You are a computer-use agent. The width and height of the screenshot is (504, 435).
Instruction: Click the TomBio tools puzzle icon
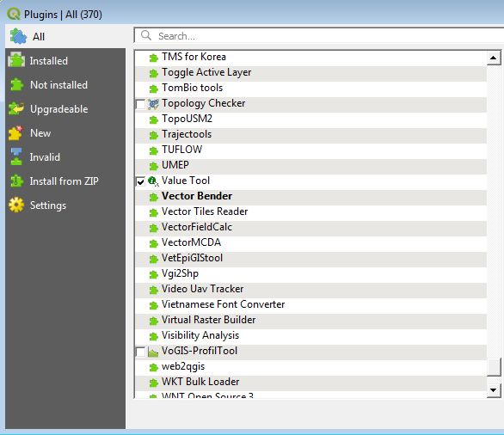154,89
